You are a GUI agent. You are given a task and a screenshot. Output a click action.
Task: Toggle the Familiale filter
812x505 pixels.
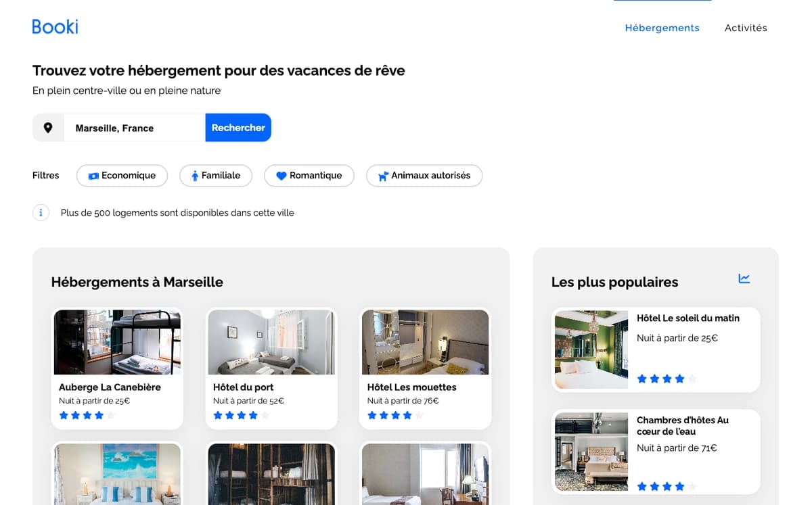216,176
